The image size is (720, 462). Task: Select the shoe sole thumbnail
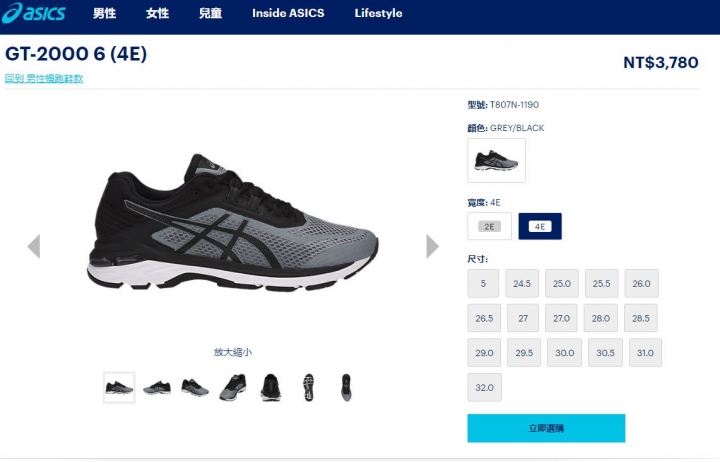(x=308, y=388)
